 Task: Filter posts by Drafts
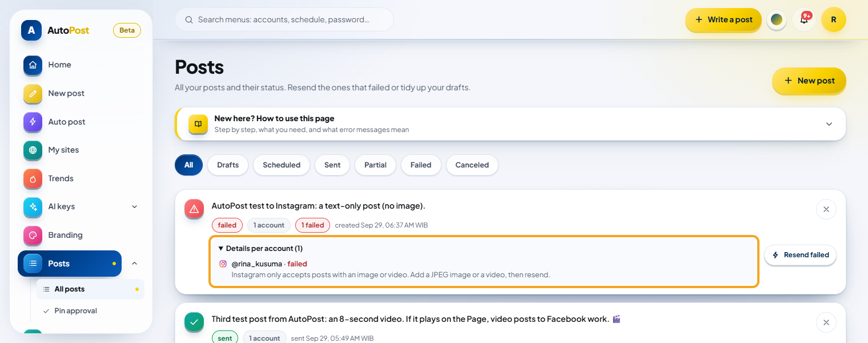click(x=228, y=165)
